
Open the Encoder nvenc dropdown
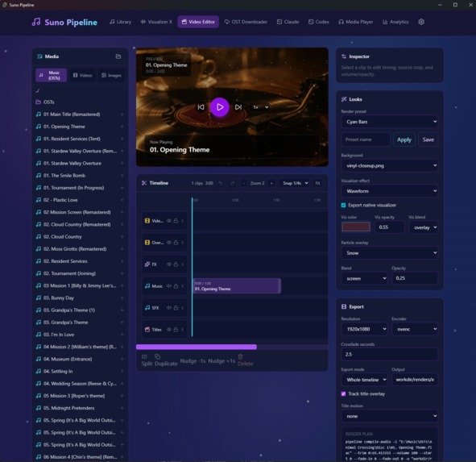[x=415, y=329]
